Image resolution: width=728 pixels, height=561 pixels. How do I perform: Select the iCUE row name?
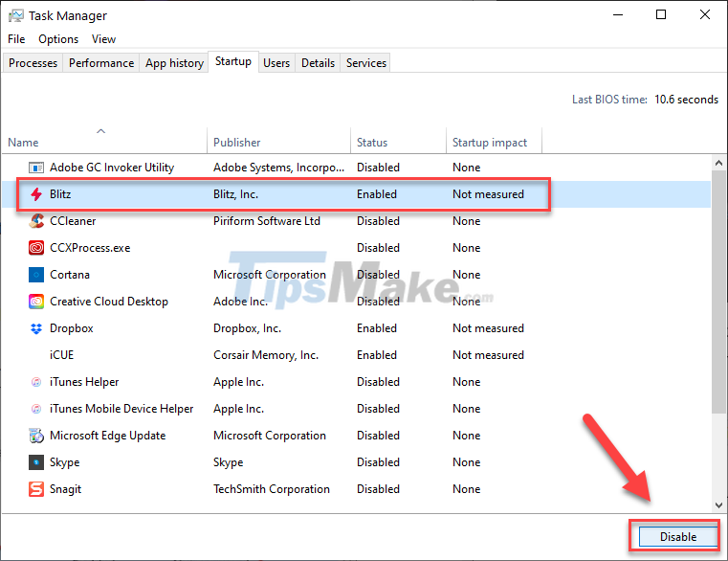pos(62,355)
